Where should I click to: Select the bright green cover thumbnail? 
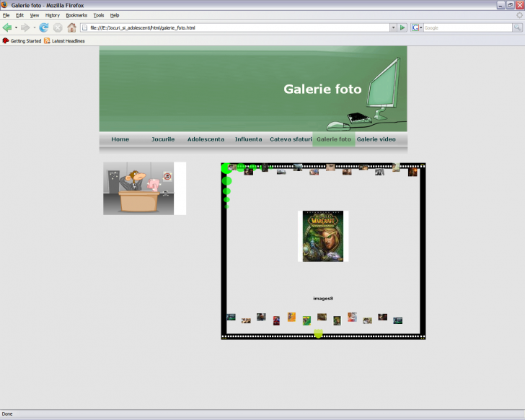pyautogui.click(x=306, y=320)
